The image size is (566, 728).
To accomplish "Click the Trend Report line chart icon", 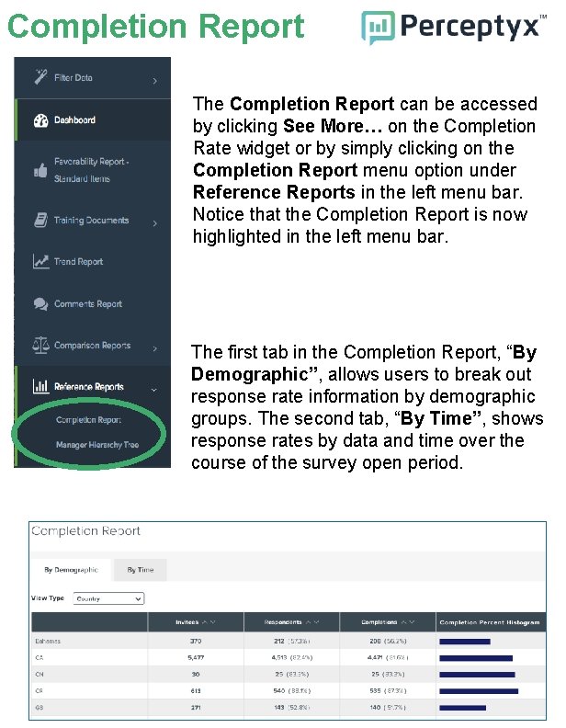I will click(40, 261).
